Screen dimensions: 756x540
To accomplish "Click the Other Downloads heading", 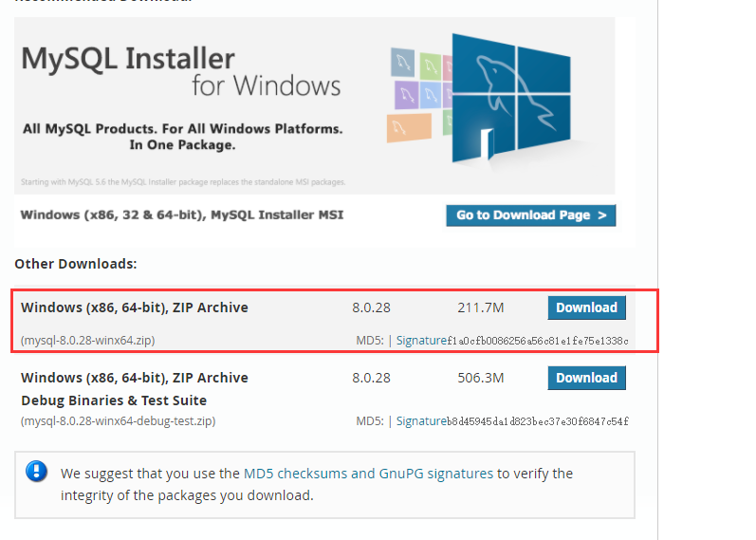I will (x=76, y=264).
